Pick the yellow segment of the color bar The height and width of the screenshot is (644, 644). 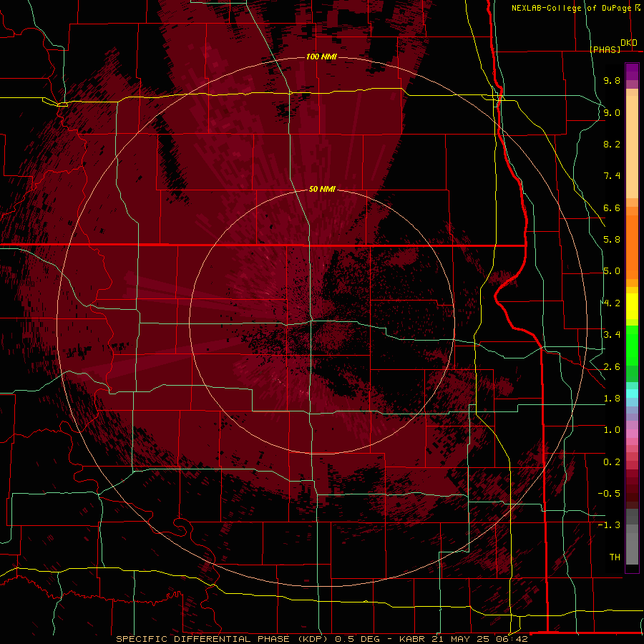(632, 306)
